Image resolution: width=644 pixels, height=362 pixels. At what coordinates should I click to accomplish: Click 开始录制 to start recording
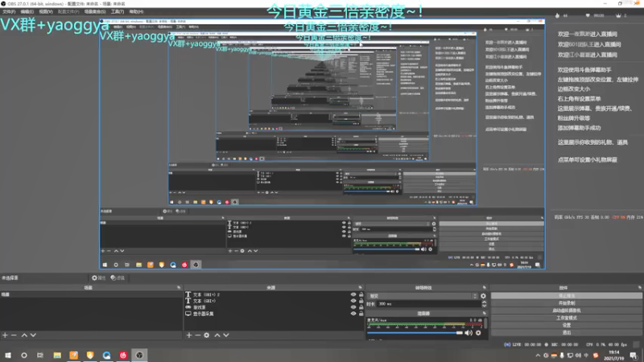point(567,303)
